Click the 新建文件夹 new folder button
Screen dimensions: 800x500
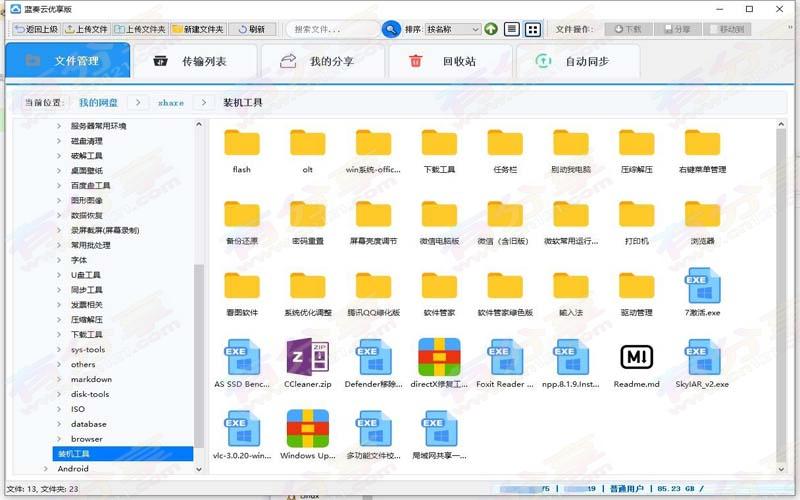click(x=197, y=29)
